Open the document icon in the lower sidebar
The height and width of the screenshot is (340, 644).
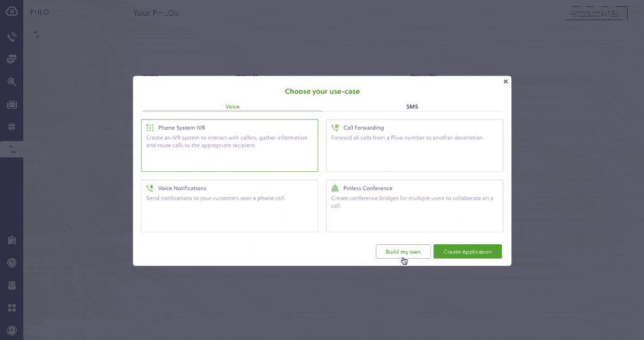coord(11,240)
